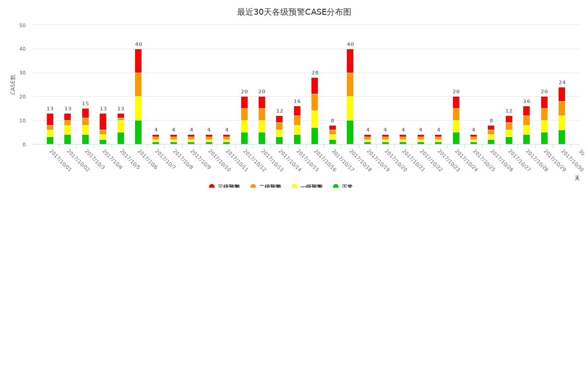Click the orange segment of the 2017/10/6 bar
The width and height of the screenshot is (588, 368).
coord(138,85)
